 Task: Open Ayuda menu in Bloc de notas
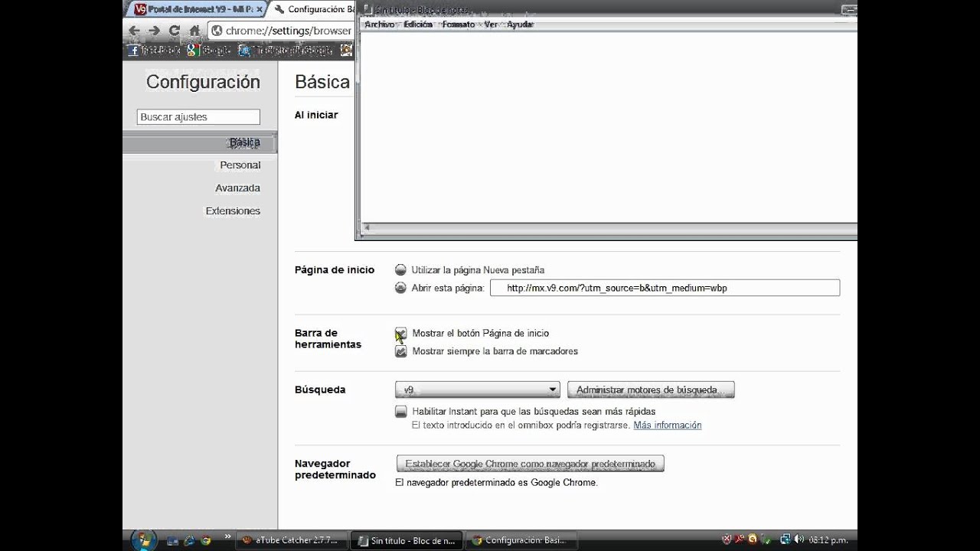point(520,24)
